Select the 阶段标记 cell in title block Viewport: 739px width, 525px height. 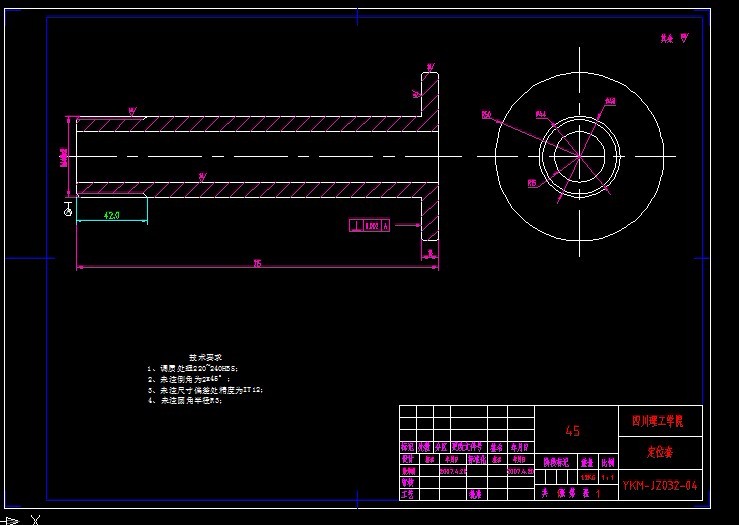(556, 463)
